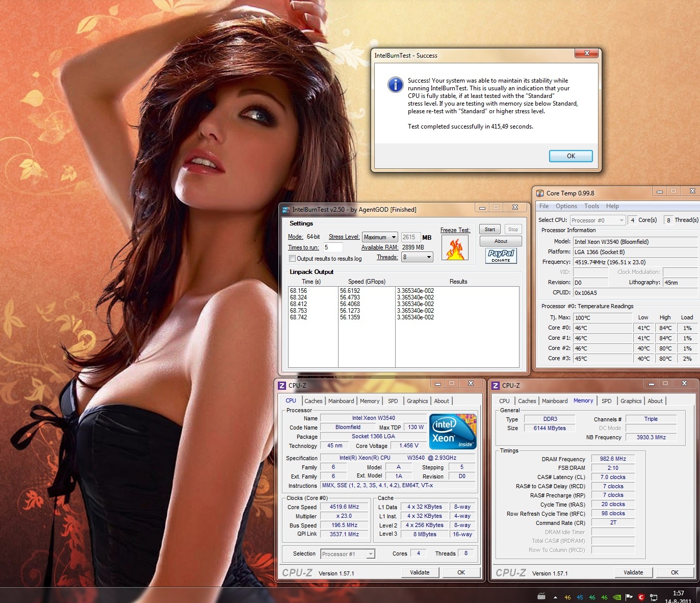
Task: Click the 'Intel Xeon W3540' name value
Action: pos(373,418)
